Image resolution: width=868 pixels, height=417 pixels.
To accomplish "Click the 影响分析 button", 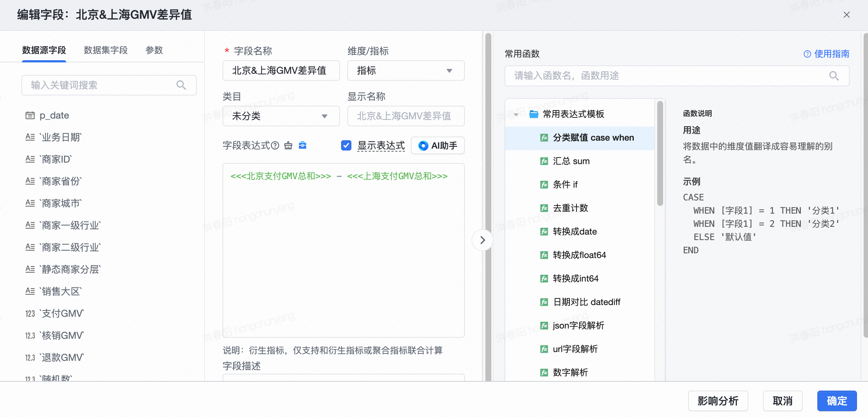I will [718, 401].
